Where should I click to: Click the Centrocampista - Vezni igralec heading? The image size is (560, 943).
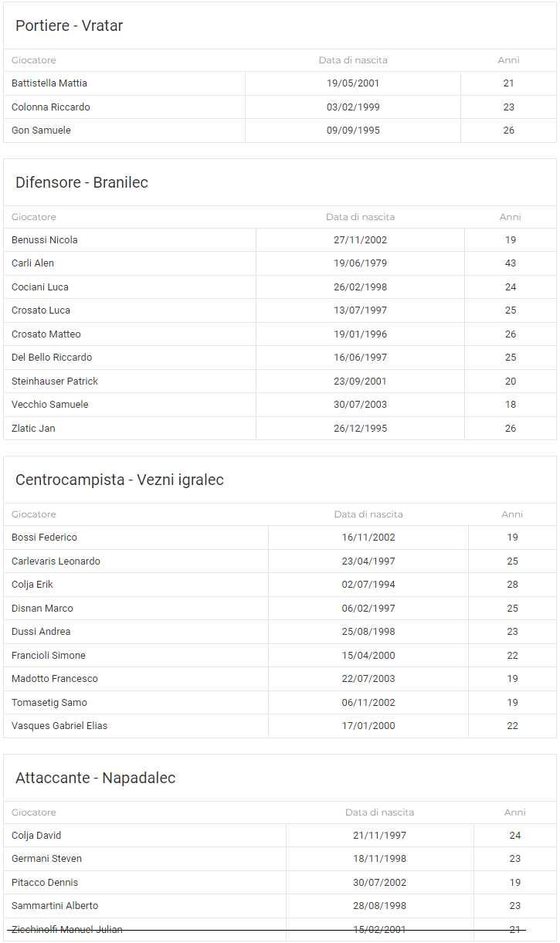[120, 480]
